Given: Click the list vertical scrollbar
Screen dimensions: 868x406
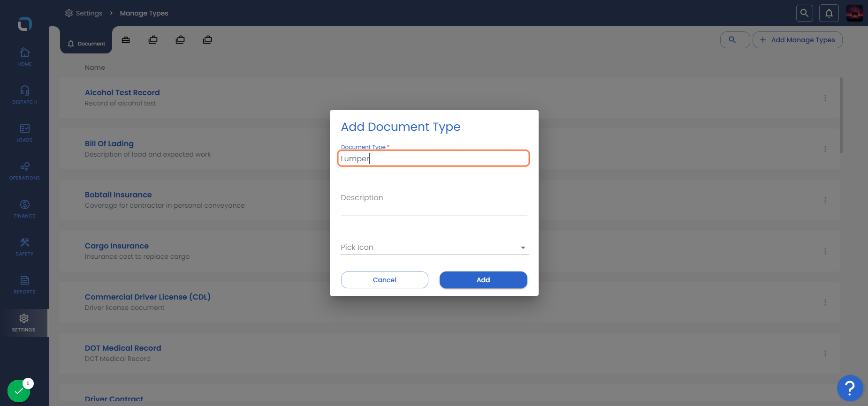Looking at the screenshot, I should point(841,115).
